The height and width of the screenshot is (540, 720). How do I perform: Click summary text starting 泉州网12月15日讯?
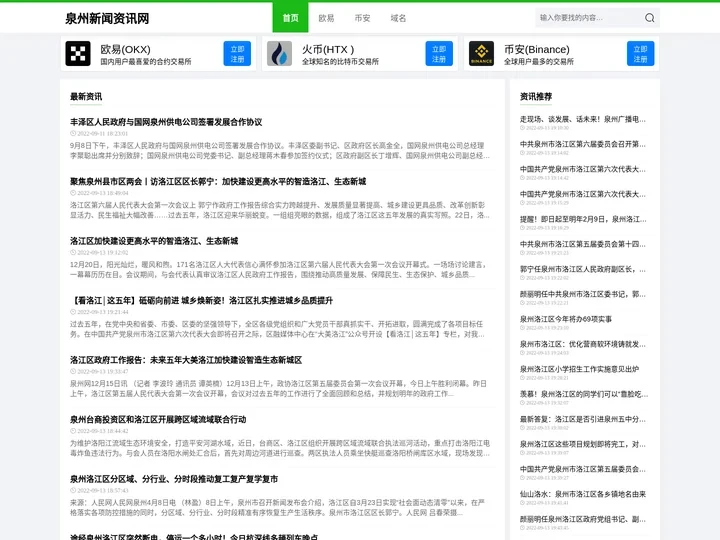pos(278,388)
